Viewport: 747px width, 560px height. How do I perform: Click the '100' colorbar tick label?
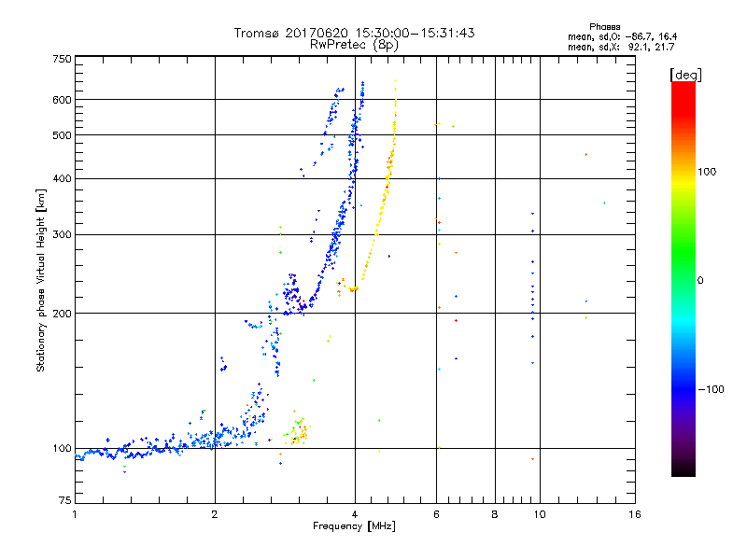click(x=707, y=172)
